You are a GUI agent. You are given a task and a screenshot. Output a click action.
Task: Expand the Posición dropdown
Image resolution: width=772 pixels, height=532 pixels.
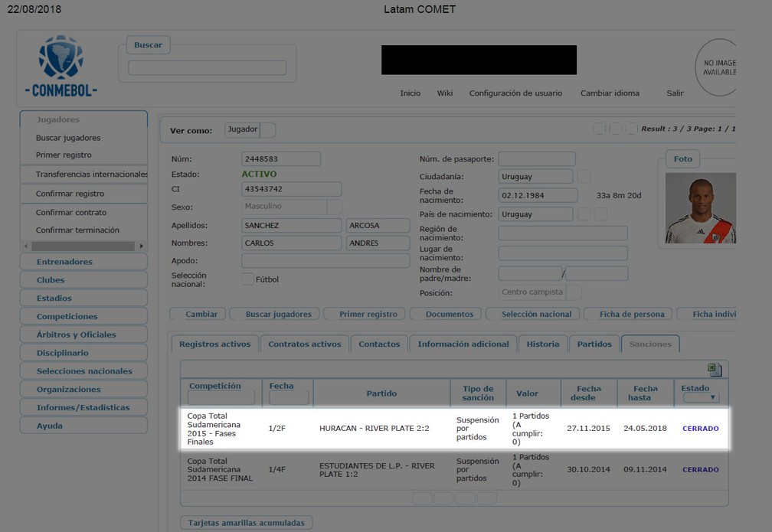coord(574,292)
